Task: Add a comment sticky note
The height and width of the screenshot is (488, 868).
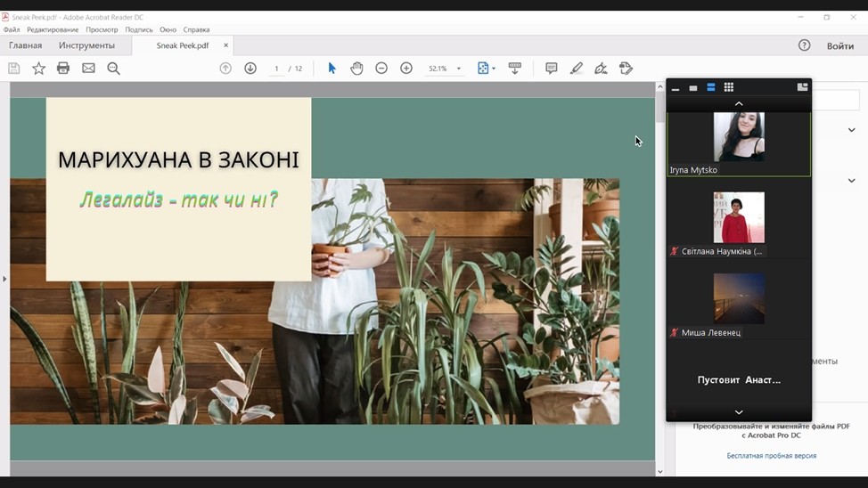Action: (551, 69)
